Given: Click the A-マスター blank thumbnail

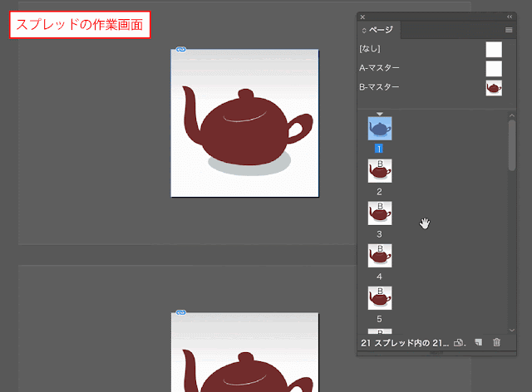Looking at the screenshot, I should [494, 69].
